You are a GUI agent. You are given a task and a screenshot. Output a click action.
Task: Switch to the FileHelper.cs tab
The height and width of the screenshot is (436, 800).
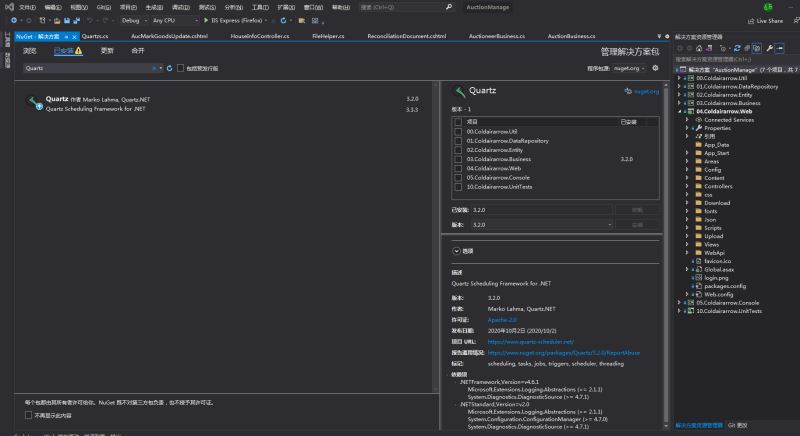(328, 36)
